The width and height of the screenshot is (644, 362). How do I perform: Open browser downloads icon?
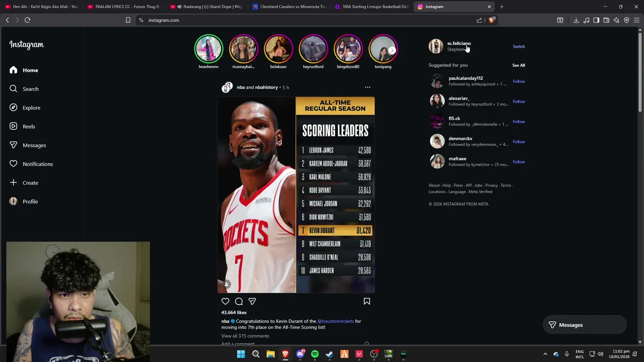click(x=576, y=20)
